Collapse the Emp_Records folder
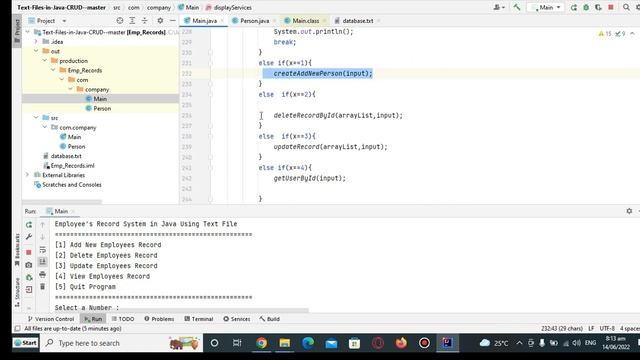640x360 pixels. click(x=53, y=70)
